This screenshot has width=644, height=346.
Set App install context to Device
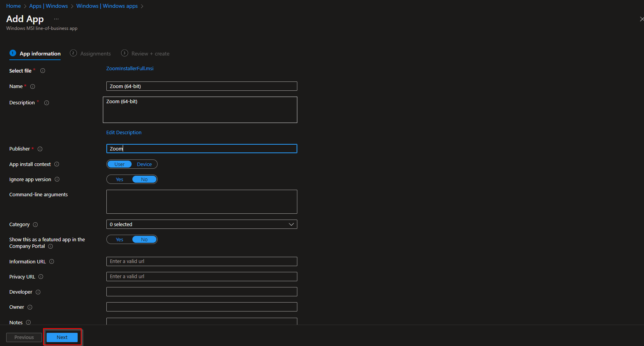pos(144,164)
